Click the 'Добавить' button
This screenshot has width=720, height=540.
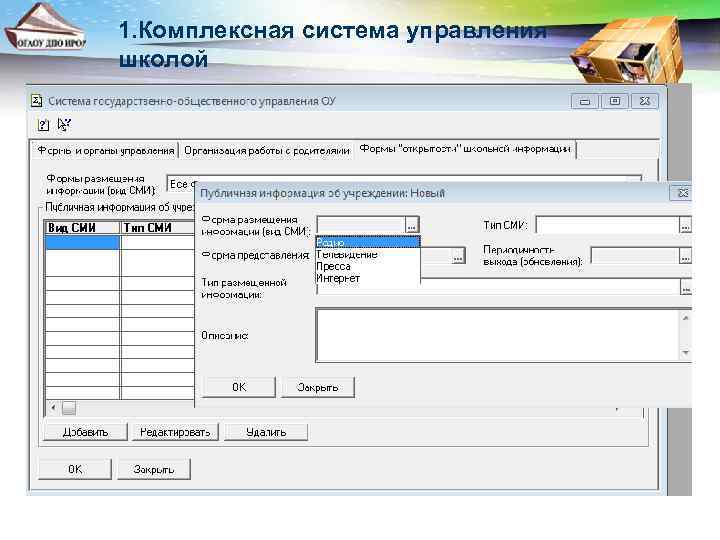click(x=85, y=432)
